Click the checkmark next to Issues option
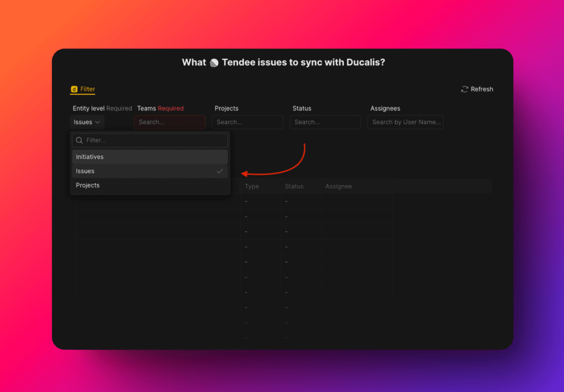 click(220, 171)
